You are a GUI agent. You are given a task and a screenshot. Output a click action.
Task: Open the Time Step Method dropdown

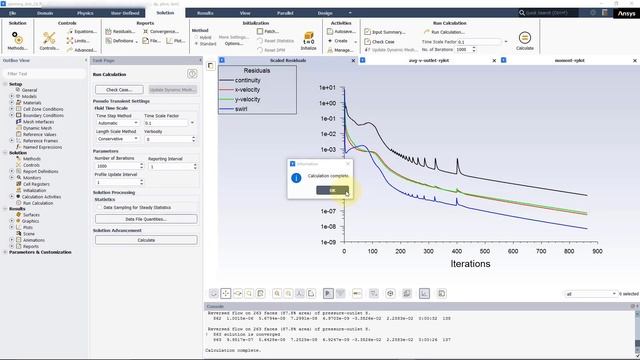(x=118, y=123)
